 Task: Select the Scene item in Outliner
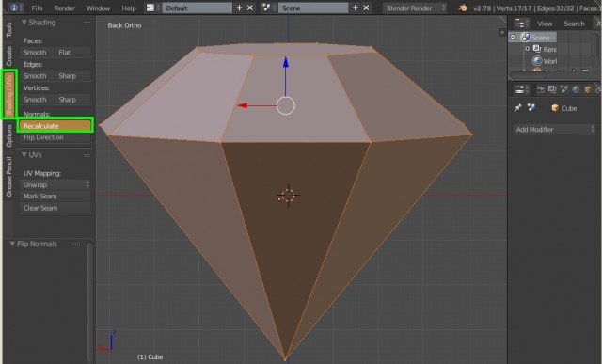coord(541,38)
